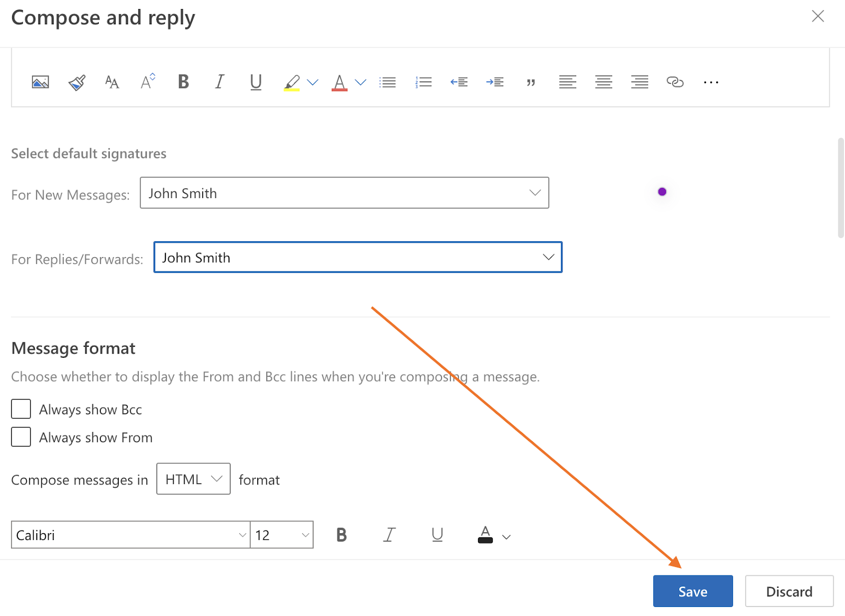Open the font size icon in signature toolbar
The height and width of the screenshot is (616, 845).
(112, 82)
